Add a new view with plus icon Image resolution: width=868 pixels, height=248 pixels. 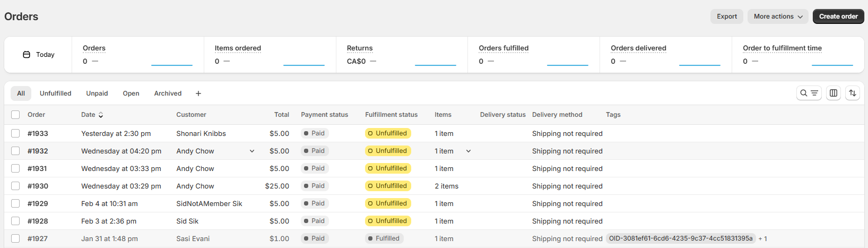[x=198, y=93]
